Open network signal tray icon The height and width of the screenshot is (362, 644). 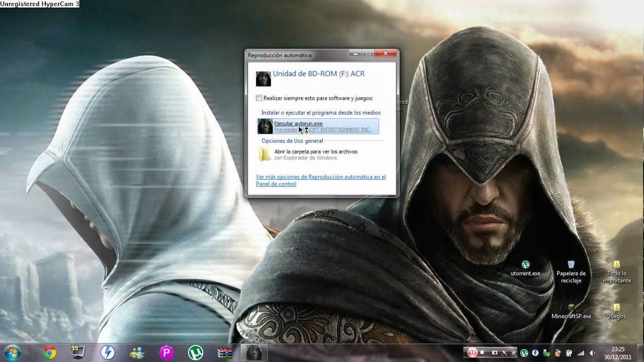(x=581, y=353)
